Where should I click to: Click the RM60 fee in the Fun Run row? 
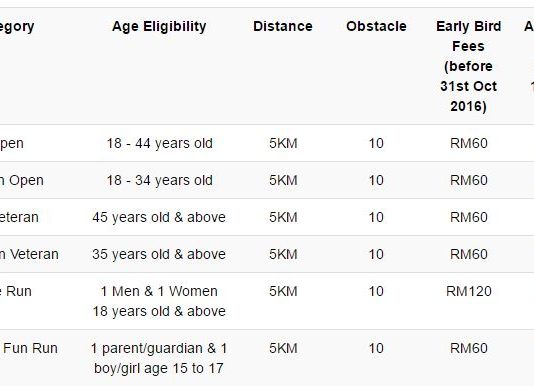click(x=469, y=348)
